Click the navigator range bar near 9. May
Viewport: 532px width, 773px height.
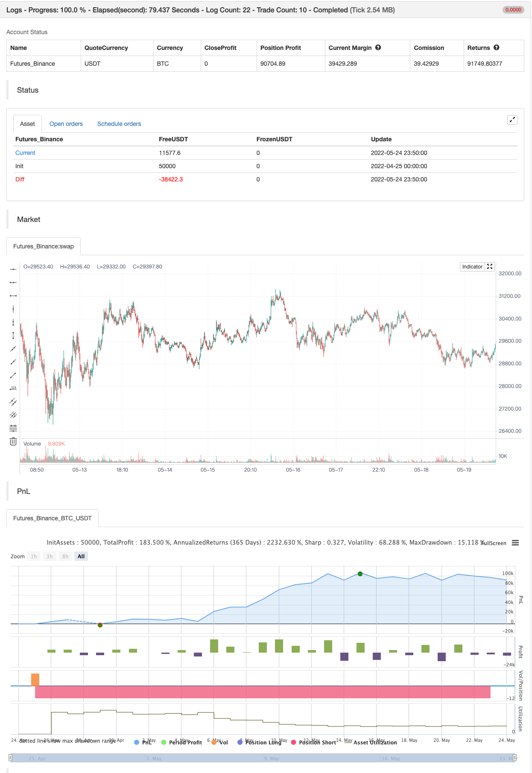[x=272, y=758]
